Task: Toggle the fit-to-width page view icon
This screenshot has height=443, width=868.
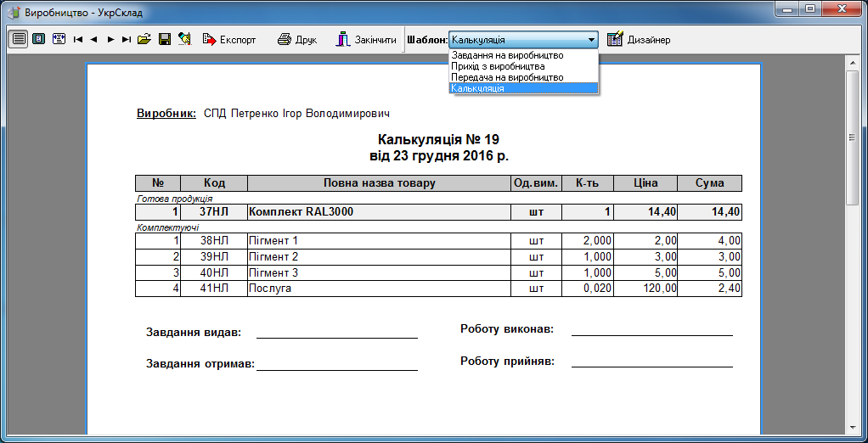Action: coord(59,39)
